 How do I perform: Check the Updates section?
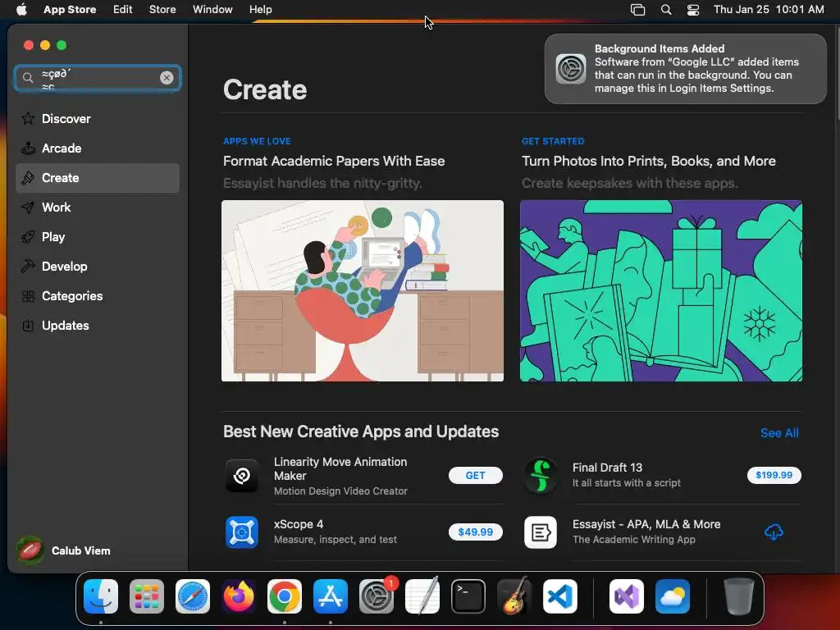(x=98, y=325)
